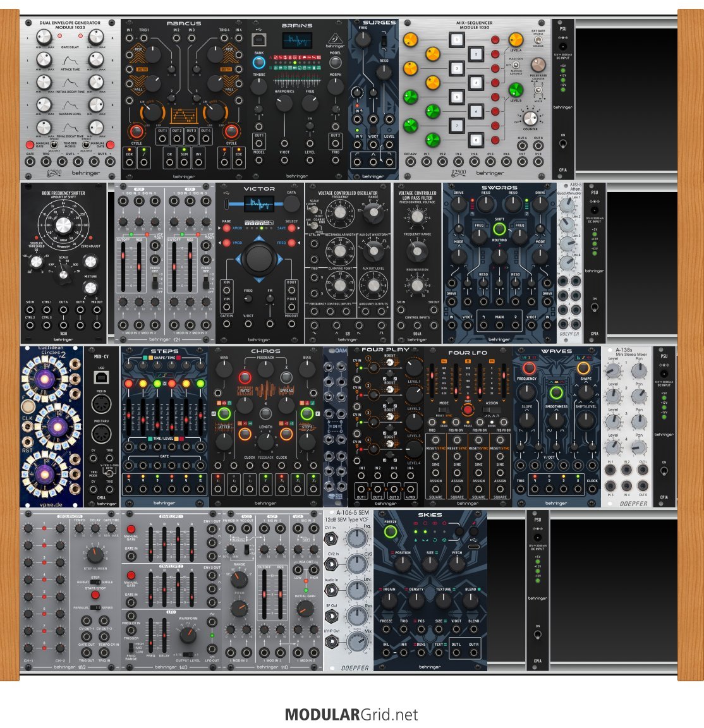This screenshot has height=728, width=704.
Task: Adjust the CUTOFF slider on module 110
Action: [x=264, y=595]
